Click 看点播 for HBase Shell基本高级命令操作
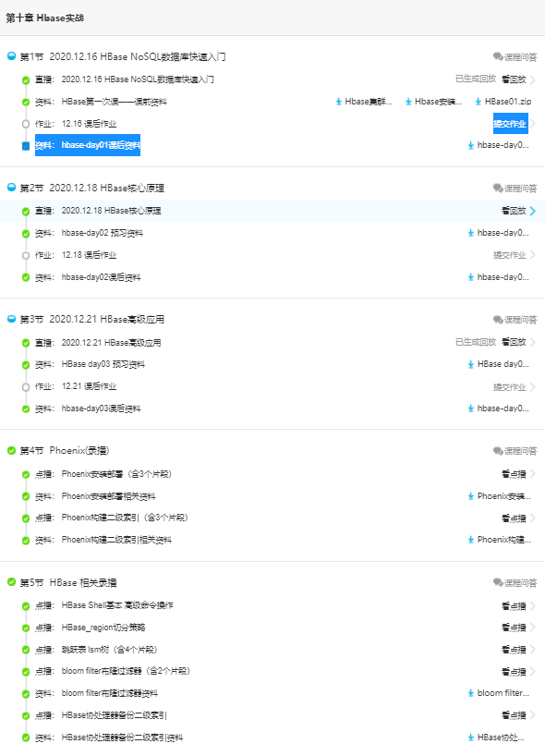The width and height of the screenshot is (545, 756). 514,606
